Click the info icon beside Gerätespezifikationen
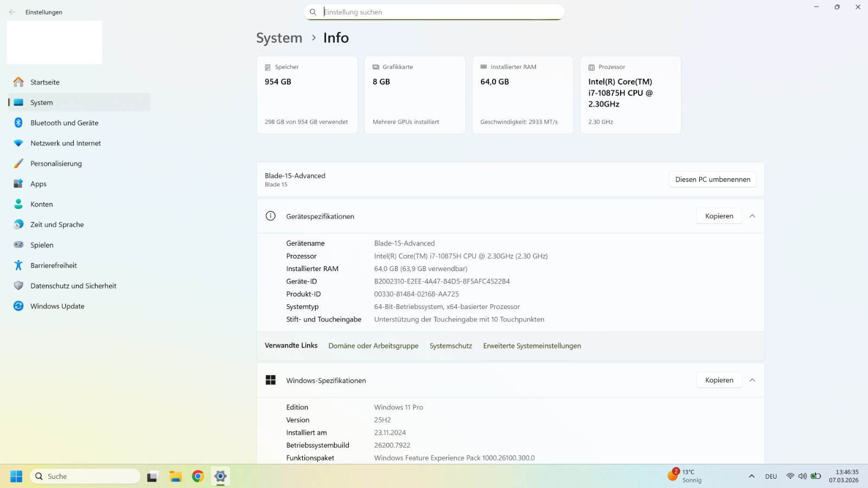Screen dimensions: 868x488 click(x=271, y=216)
